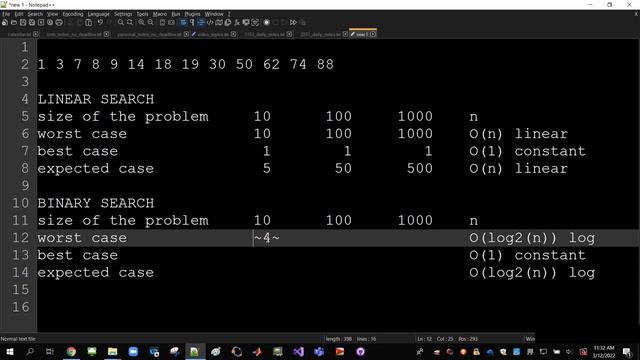Toggle the Indent Guide toolbar button
The image size is (640, 360).
[201, 23]
